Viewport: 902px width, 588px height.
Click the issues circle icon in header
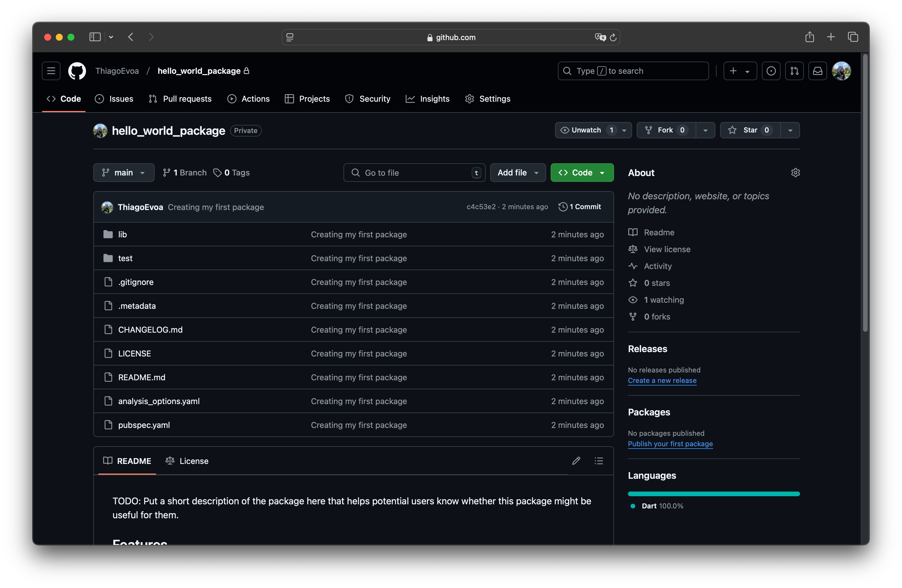point(771,71)
